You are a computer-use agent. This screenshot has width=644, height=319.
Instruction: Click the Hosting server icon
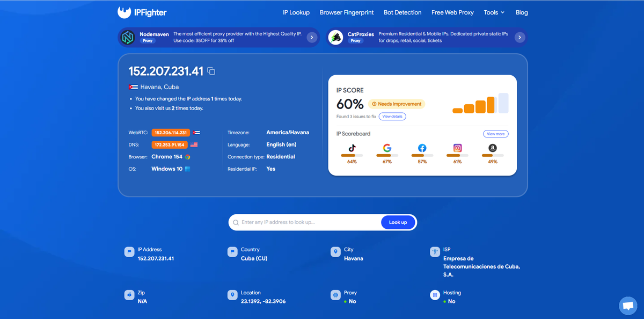pyautogui.click(x=435, y=295)
